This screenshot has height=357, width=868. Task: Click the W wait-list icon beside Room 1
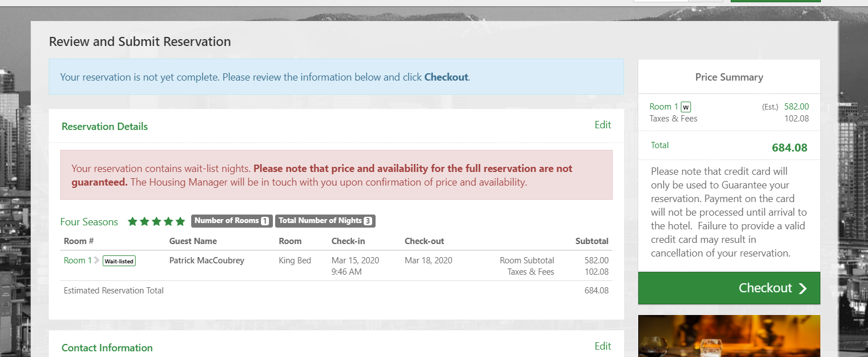(686, 107)
